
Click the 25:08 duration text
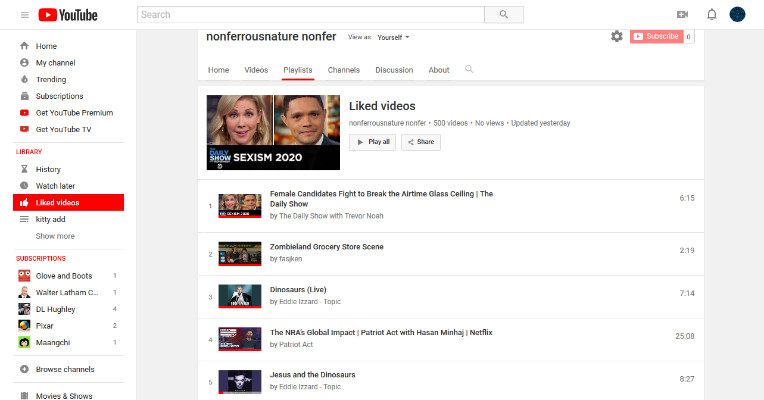pos(685,336)
